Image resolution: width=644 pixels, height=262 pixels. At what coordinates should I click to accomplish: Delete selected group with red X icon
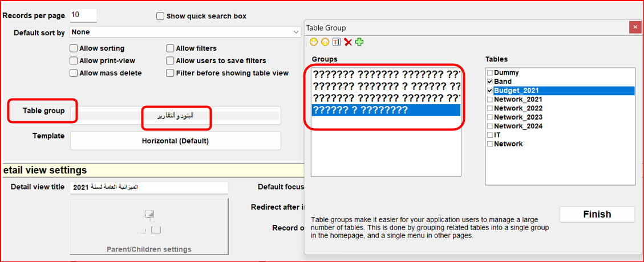coord(349,42)
